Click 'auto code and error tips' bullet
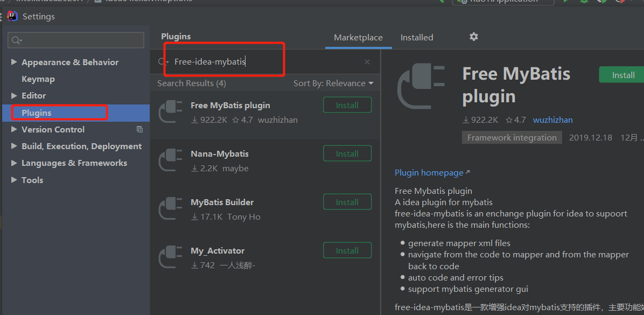Viewport: 644px width, 315px height. coord(456,278)
